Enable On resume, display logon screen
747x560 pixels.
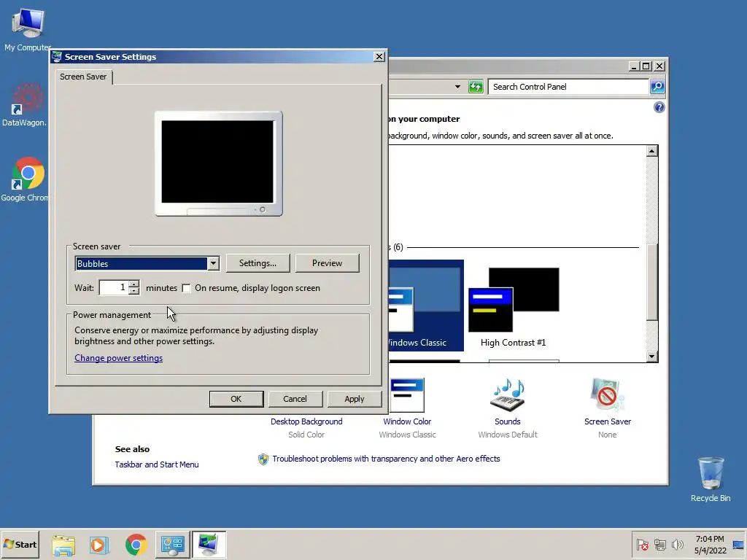coord(186,288)
